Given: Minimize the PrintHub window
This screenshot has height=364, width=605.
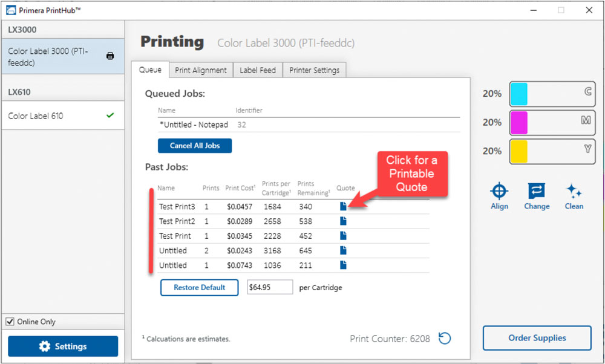Looking at the screenshot, I should point(534,10).
